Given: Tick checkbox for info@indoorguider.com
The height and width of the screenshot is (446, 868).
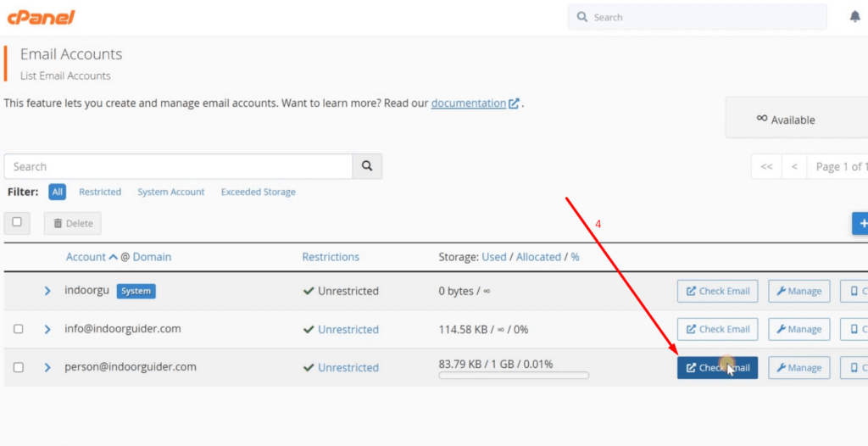Looking at the screenshot, I should tap(19, 329).
